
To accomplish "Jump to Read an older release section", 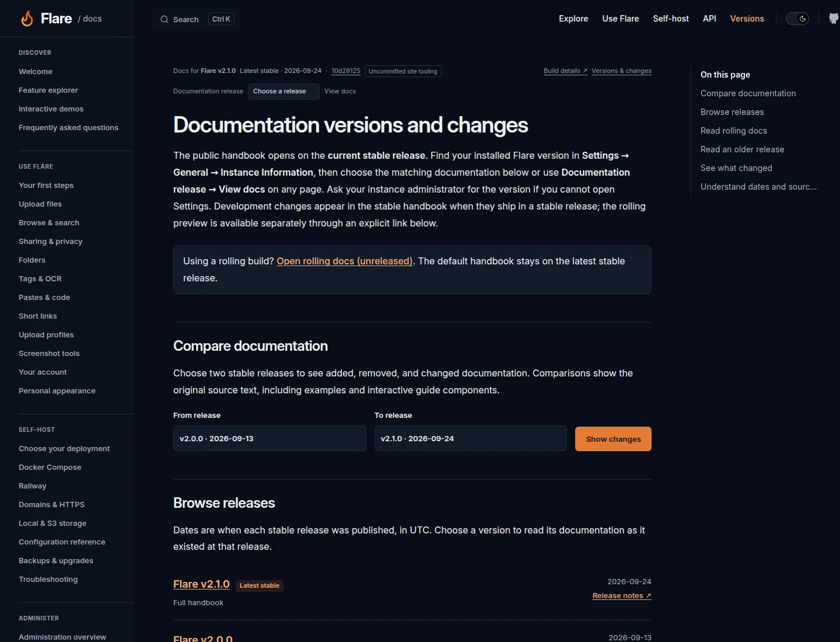I will pos(742,149).
